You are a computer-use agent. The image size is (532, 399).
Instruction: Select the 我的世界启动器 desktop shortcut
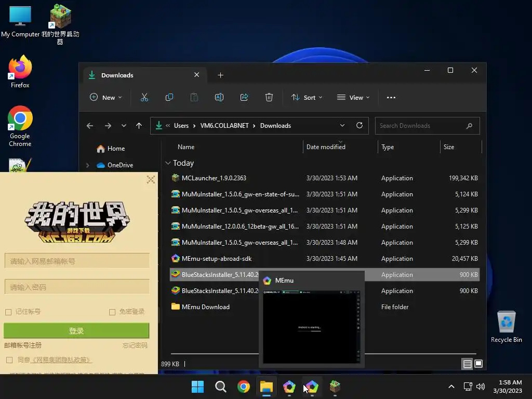coord(60,24)
